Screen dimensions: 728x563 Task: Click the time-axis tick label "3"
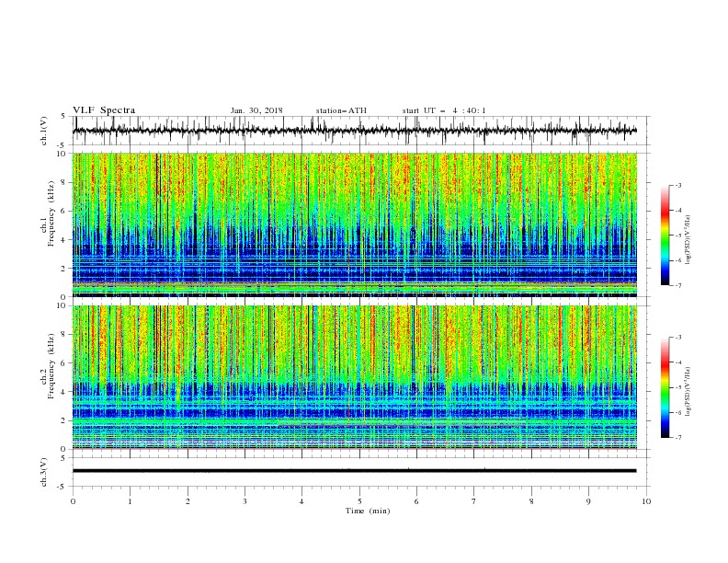click(245, 501)
